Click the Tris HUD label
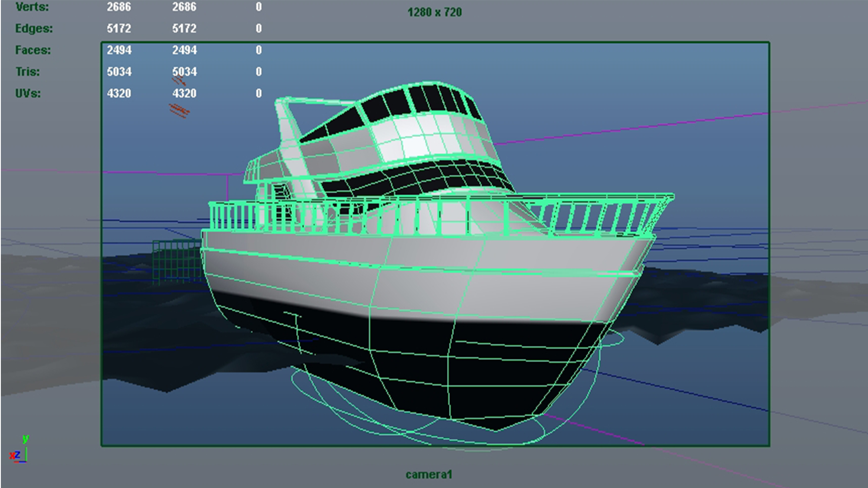The image size is (868, 488). click(x=28, y=72)
